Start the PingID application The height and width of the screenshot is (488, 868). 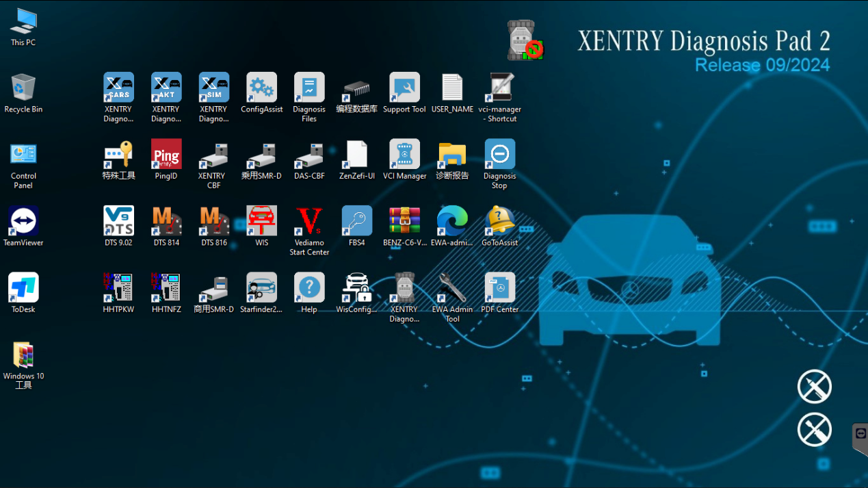point(166,154)
